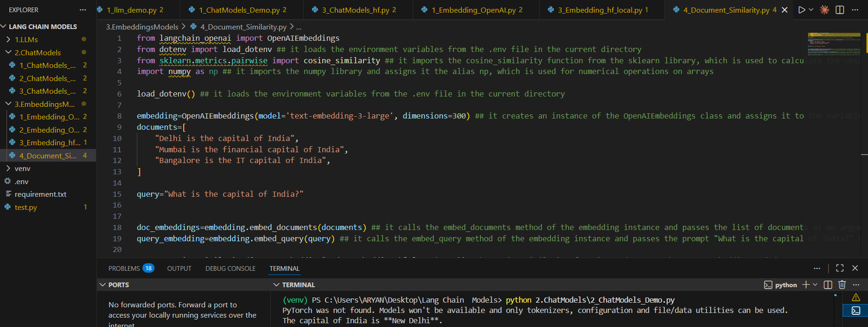The width and height of the screenshot is (868, 327).
Task: Switch to the 1_llm_demo.py tab
Action: (x=131, y=10)
